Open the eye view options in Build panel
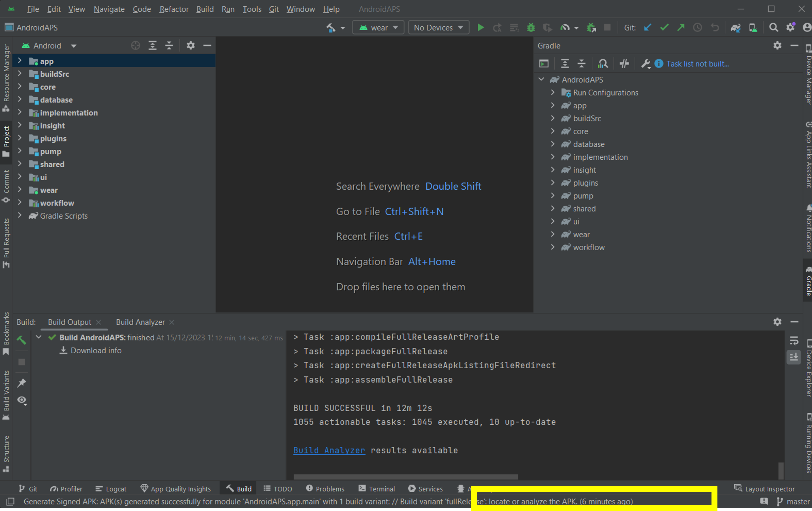Screen dimensions: 812x511 pyautogui.click(x=22, y=400)
